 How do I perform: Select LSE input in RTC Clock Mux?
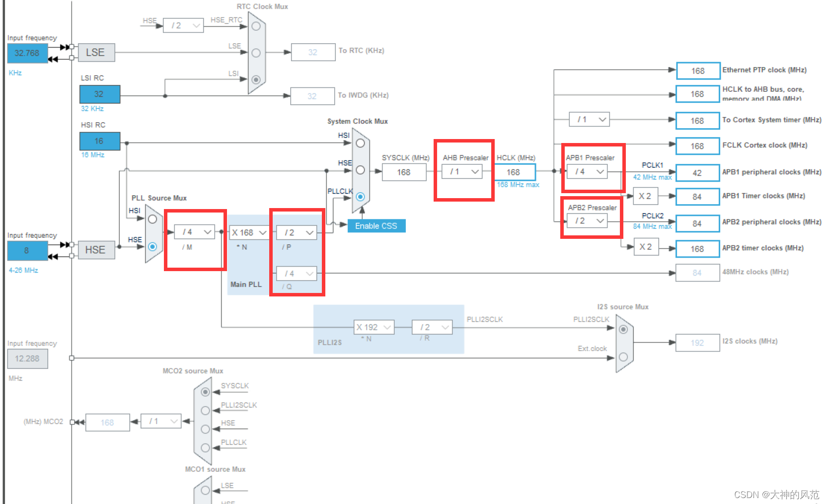coord(256,53)
